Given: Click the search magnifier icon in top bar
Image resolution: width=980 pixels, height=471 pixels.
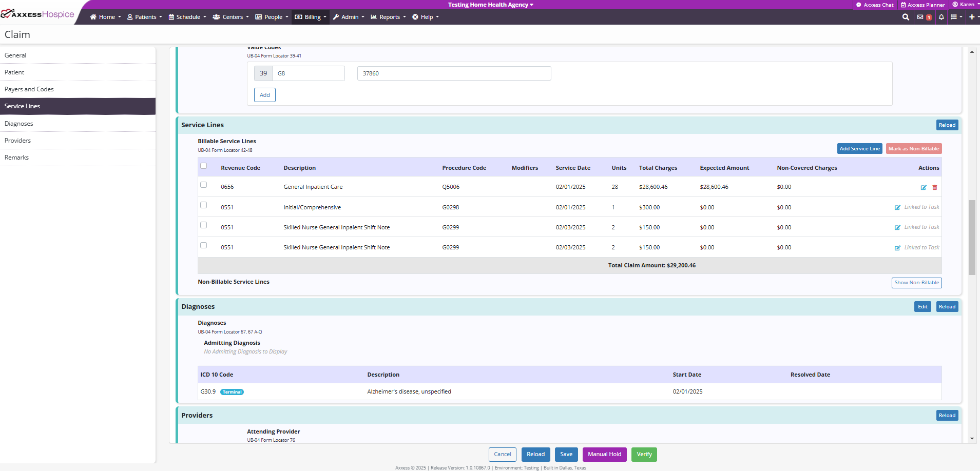Looking at the screenshot, I should click(x=906, y=17).
